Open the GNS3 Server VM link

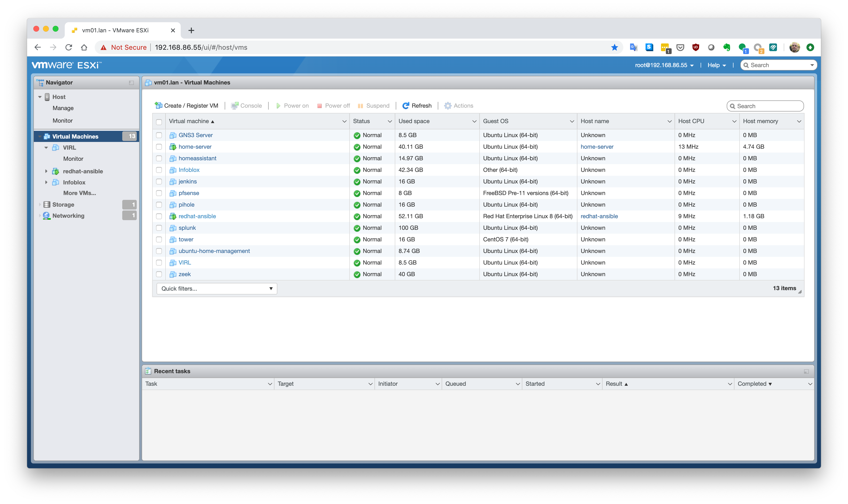click(196, 135)
